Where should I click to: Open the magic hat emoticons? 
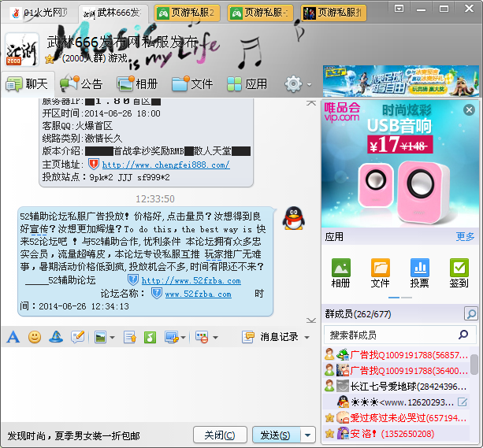(x=56, y=337)
